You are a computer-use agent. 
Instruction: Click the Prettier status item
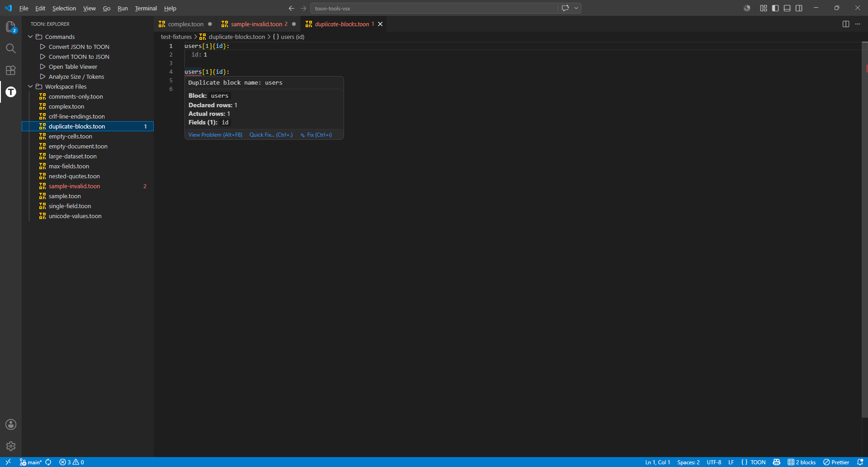(x=836, y=462)
